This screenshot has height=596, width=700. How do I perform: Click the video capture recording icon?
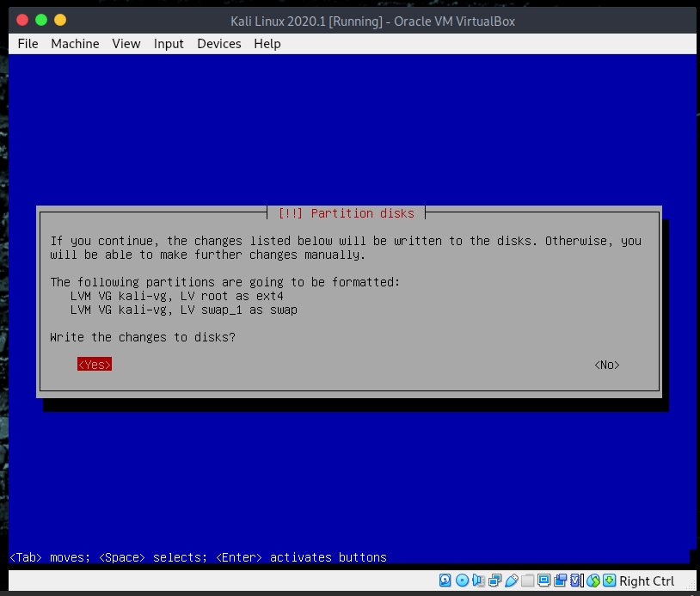coord(560,581)
